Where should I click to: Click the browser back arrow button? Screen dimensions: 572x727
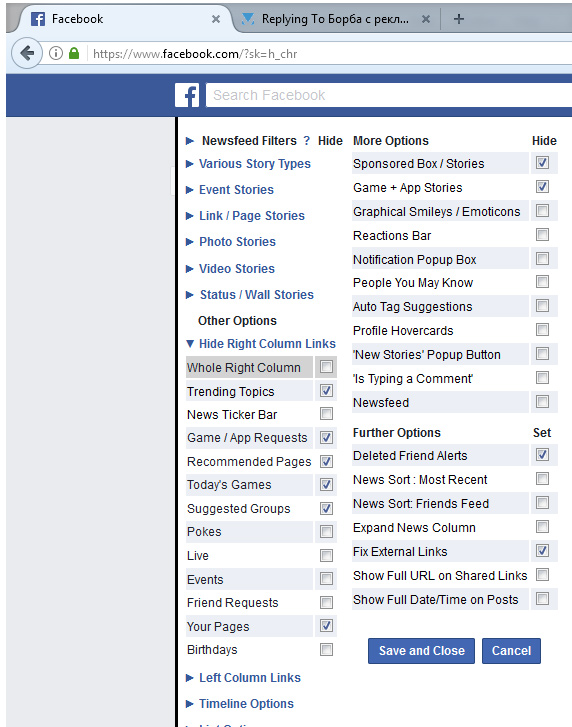(x=27, y=53)
